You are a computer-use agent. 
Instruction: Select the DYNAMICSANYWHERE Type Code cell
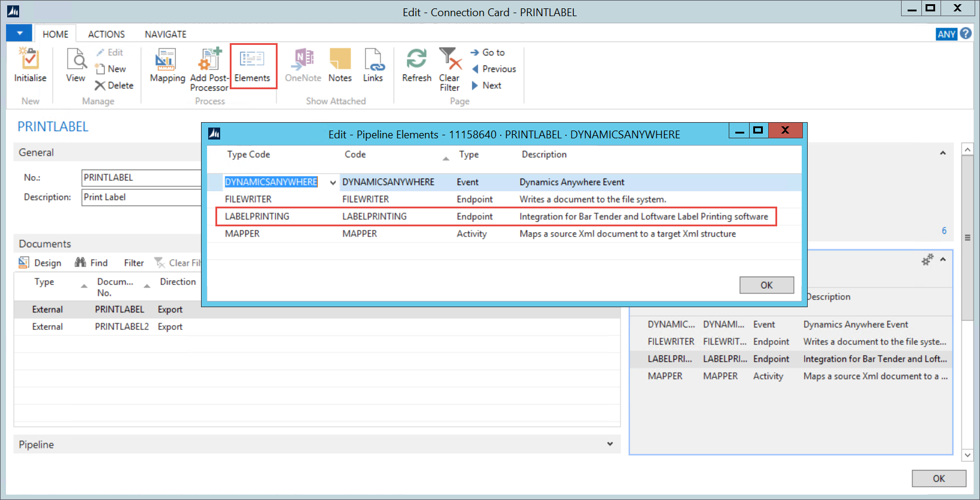coord(271,182)
